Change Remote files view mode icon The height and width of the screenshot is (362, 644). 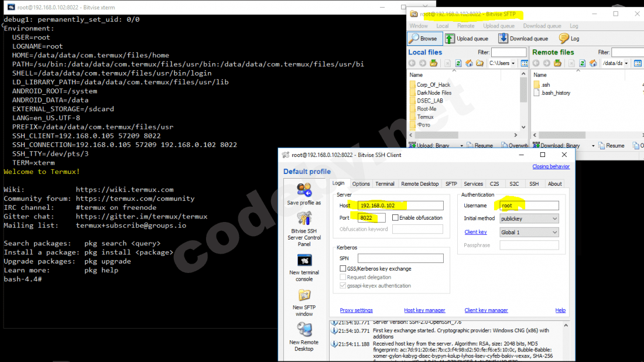click(x=638, y=63)
